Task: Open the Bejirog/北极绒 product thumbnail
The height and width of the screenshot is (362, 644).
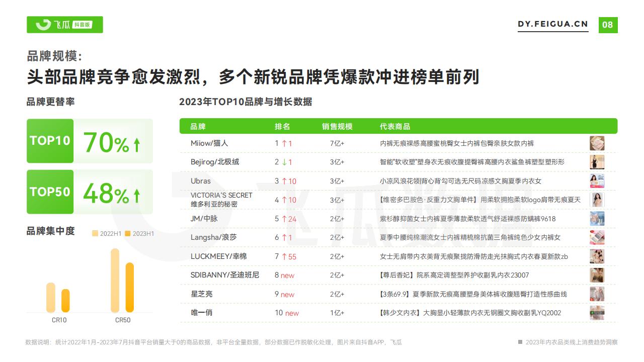Action: 597,162
